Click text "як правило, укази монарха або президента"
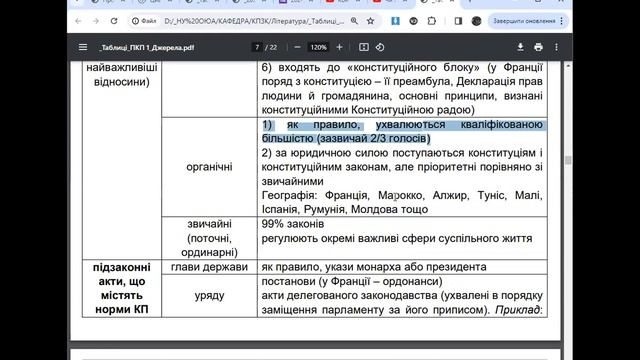Viewport: 640px width, 360px height. tap(374, 267)
